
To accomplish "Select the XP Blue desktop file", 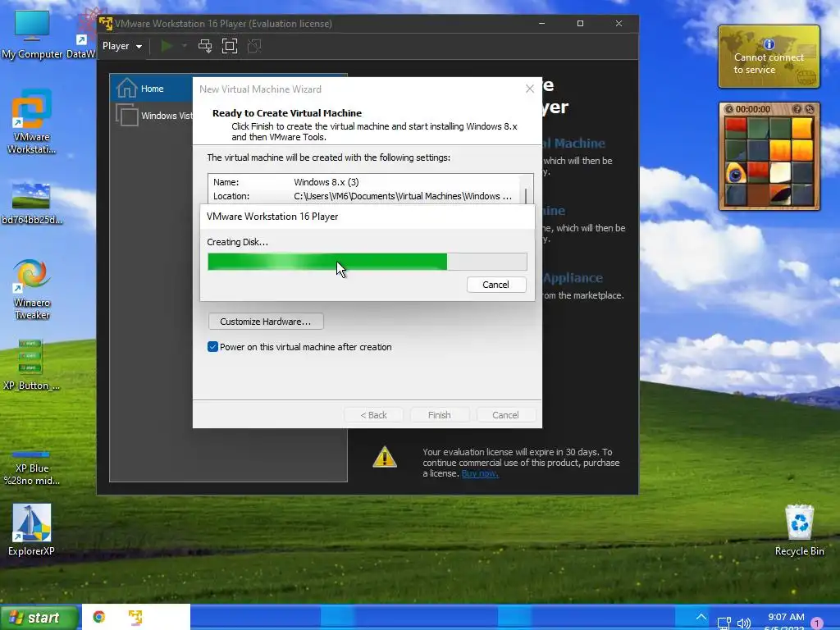I will 32,468.
